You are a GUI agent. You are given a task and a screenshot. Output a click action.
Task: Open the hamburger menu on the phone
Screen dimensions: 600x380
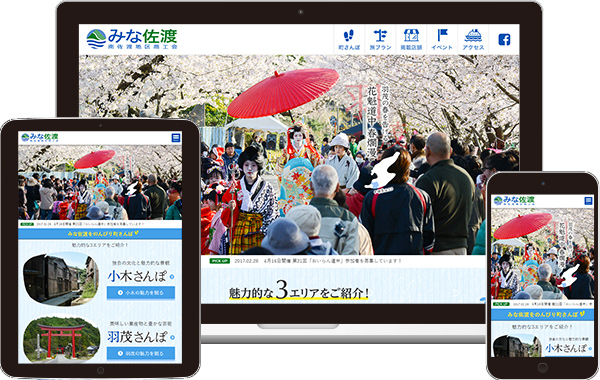(x=588, y=201)
